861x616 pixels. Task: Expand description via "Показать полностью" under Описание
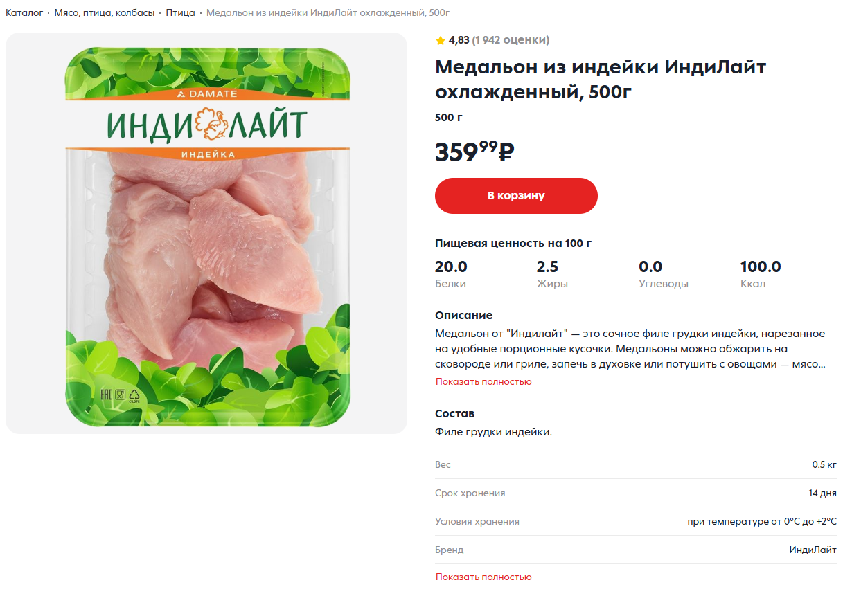[483, 382]
